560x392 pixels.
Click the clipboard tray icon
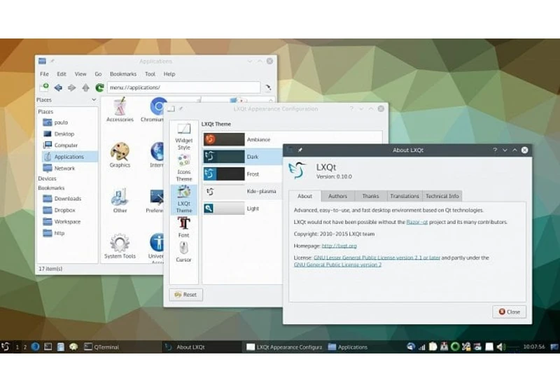pyautogui.click(x=433, y=346)
